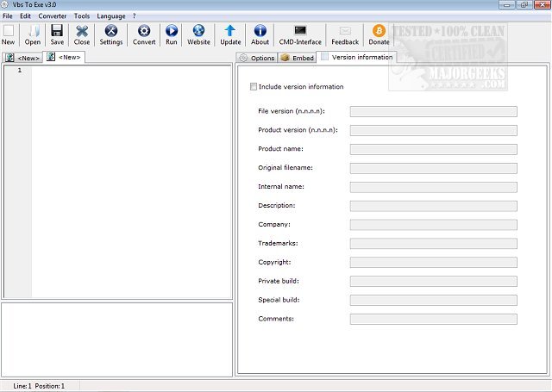The image size is (552, 392).
Task: Open the Converter menu
Action: coord(53,16)
